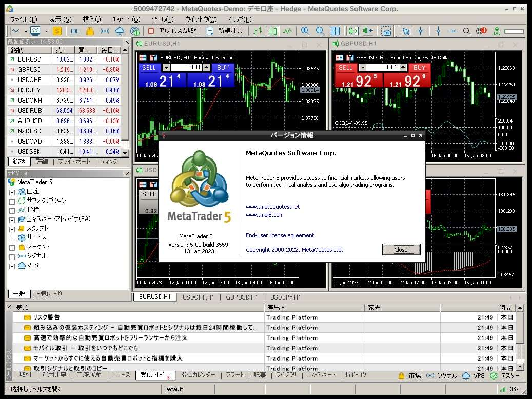Switch chart to bar chart style
Viewport: 532px width, 399px height.
[x=258, y=31]
